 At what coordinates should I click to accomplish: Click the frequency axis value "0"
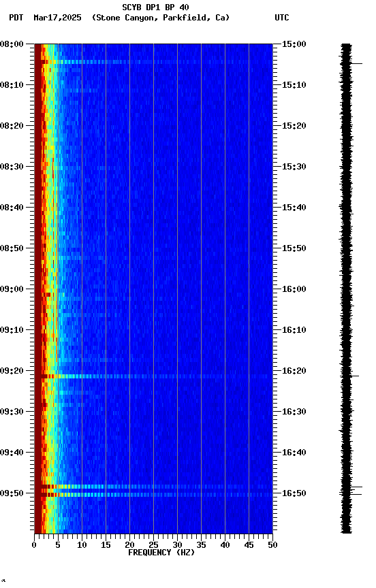[34, 545]
